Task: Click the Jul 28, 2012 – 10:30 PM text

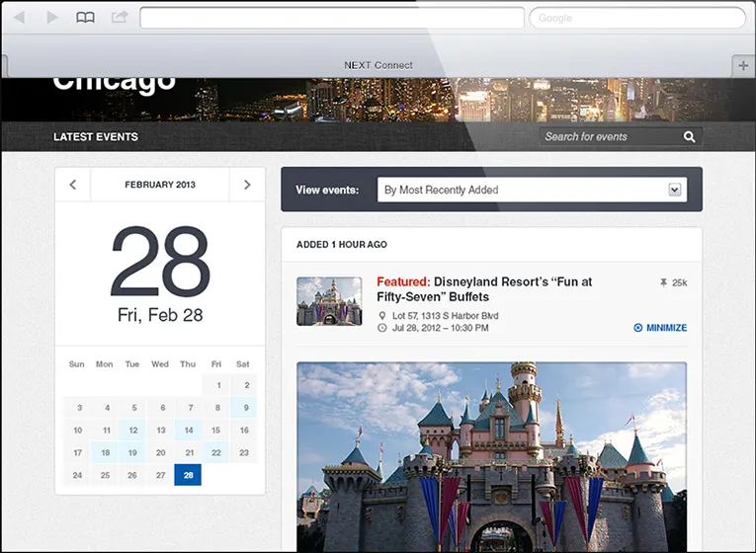Action: [441, 328]
